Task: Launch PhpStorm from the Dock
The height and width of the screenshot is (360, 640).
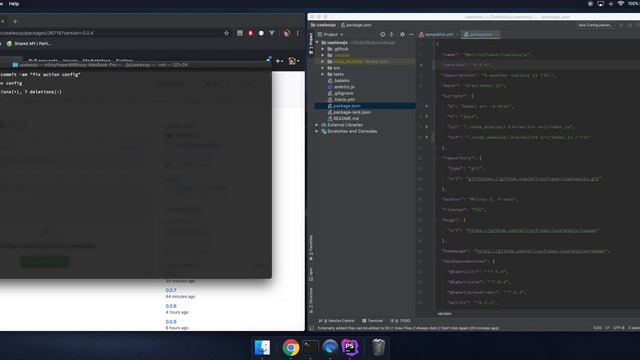Action: [x=350, y=347]
